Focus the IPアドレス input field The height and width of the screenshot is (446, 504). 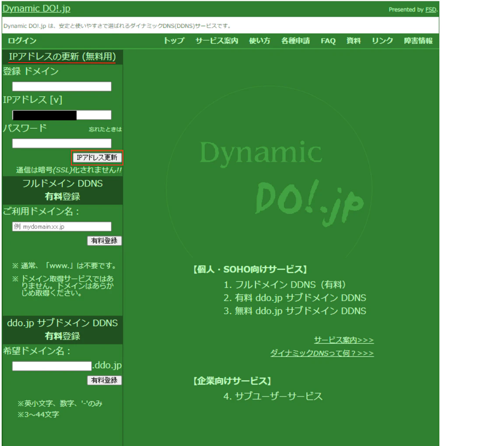click(62, 115)
